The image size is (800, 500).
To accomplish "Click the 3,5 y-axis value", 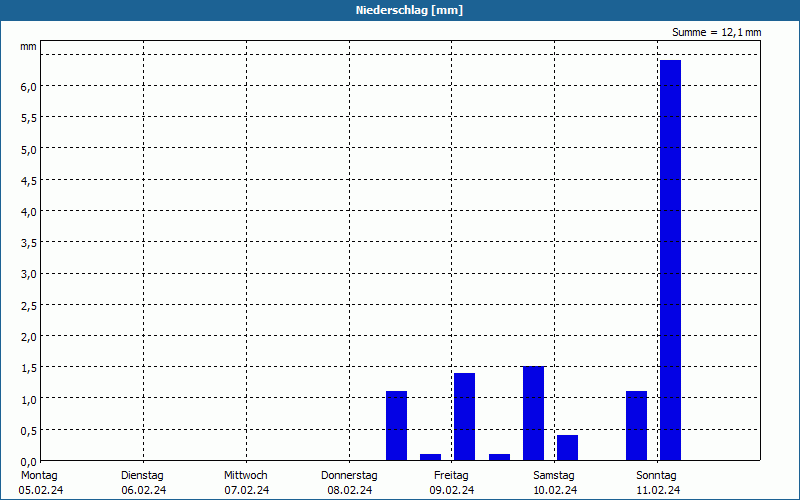I will tap(28, 243).
